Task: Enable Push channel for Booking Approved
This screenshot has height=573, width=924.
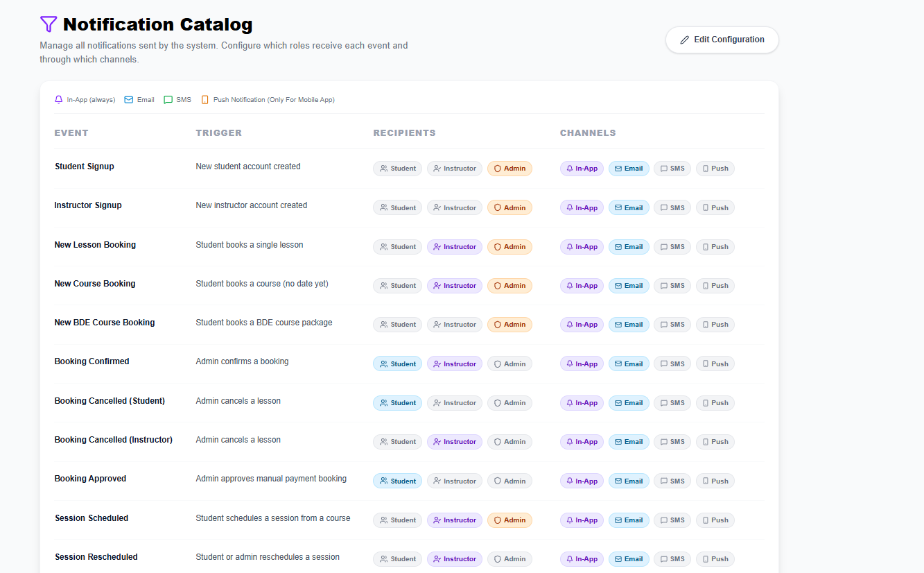Action: point(715,481)
